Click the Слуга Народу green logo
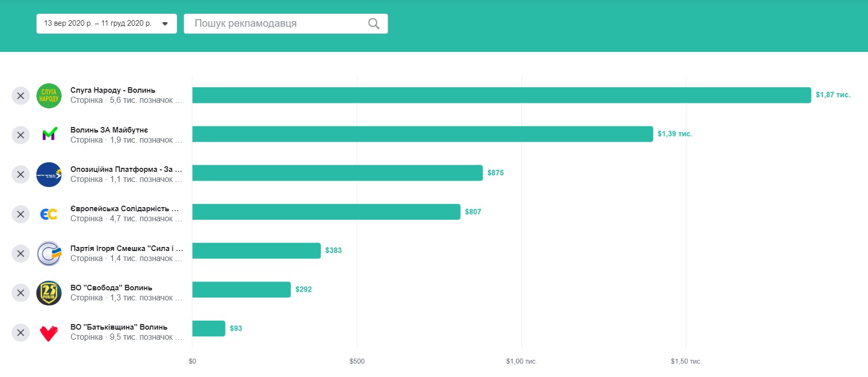Image resolution: width=868 pixels, height=377 pixels. click(x=49, y=96)
